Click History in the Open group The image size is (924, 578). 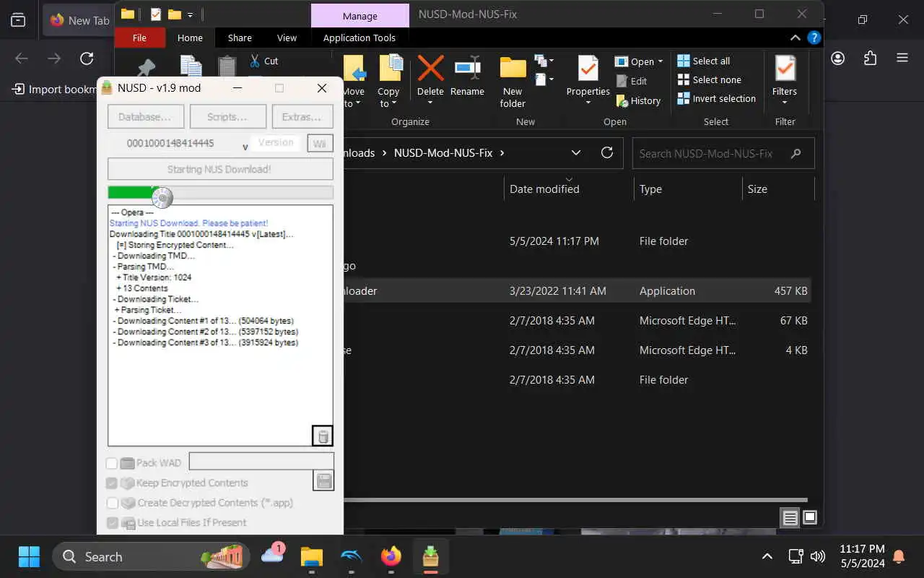point(638,101)
